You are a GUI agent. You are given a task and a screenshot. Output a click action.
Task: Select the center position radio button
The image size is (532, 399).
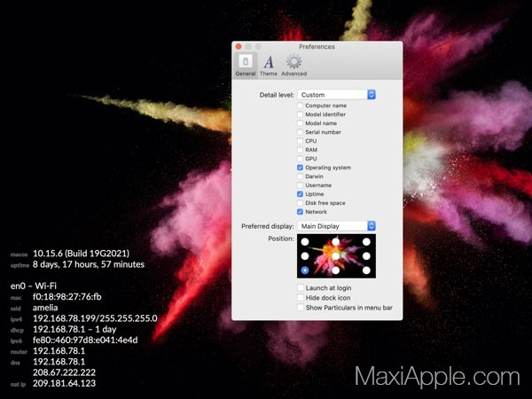tap(335, 256)
